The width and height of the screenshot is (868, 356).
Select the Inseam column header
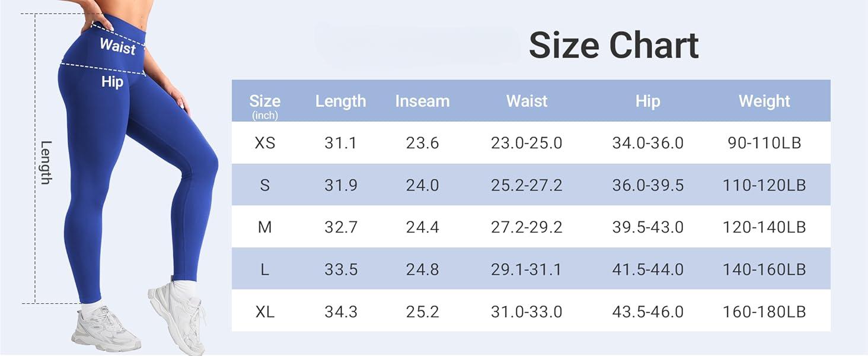coord(422,101)
